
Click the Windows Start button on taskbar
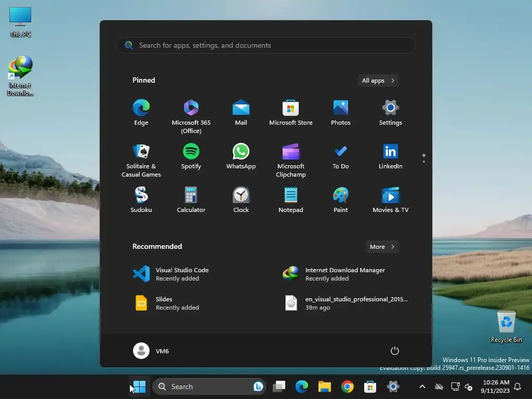139,387
